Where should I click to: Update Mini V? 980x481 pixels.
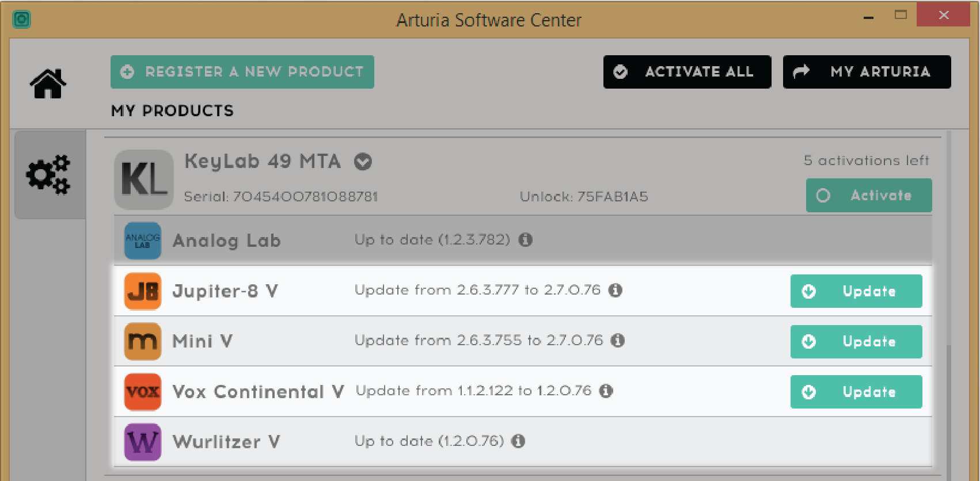[856, 342]
